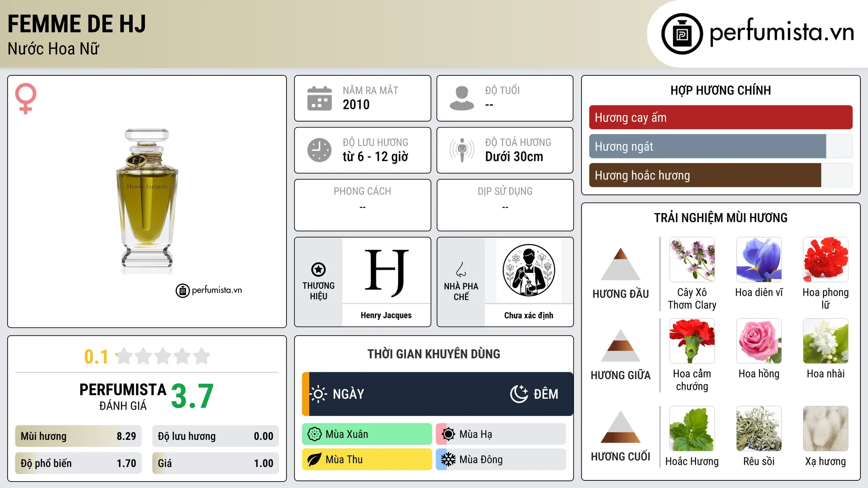Click the sun icon next to Ngày
Image resolution: width=868 pixels, height=488 pixels.
(x=318, y=394)
